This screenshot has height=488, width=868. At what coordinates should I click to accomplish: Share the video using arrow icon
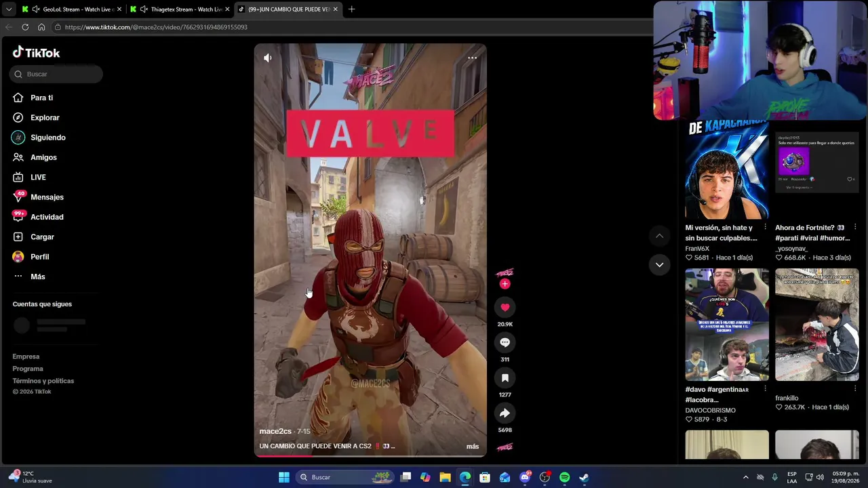[505, 413]
